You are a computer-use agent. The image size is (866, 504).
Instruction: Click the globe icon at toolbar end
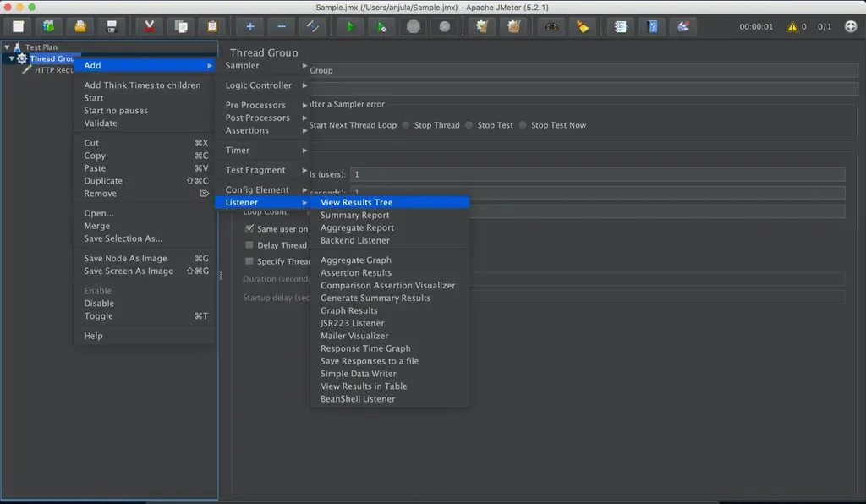[x=851, y=26]
